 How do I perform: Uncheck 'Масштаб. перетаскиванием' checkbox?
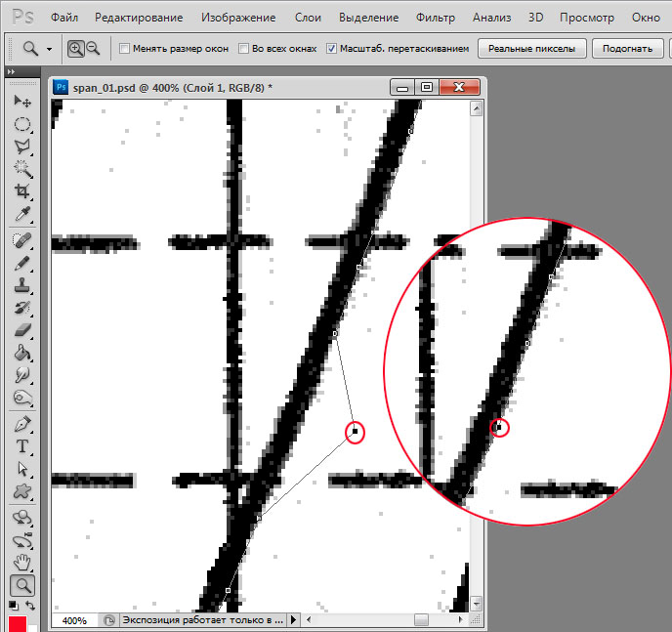tap(332, 48)
